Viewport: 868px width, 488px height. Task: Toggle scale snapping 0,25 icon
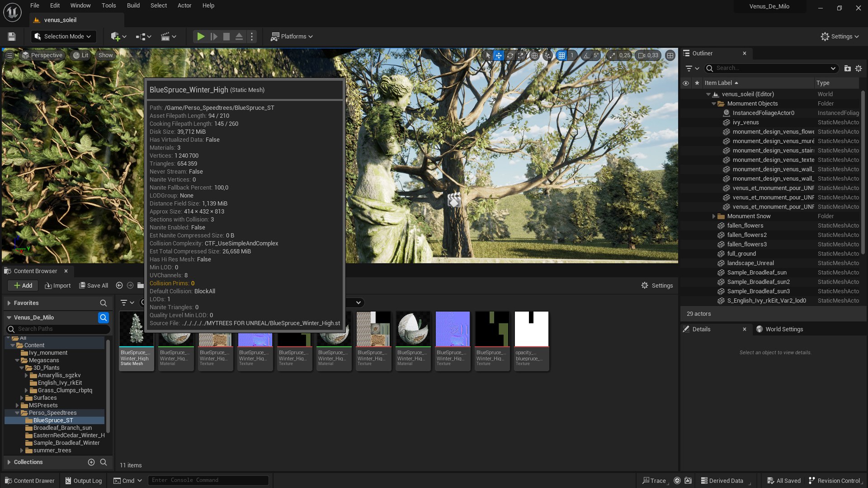[x=612, y=56]
